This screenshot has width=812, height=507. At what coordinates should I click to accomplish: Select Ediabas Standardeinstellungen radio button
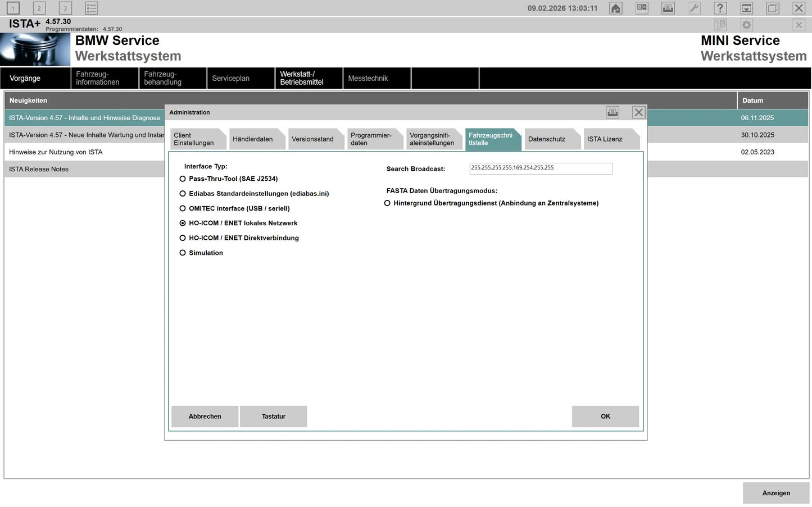183,194
